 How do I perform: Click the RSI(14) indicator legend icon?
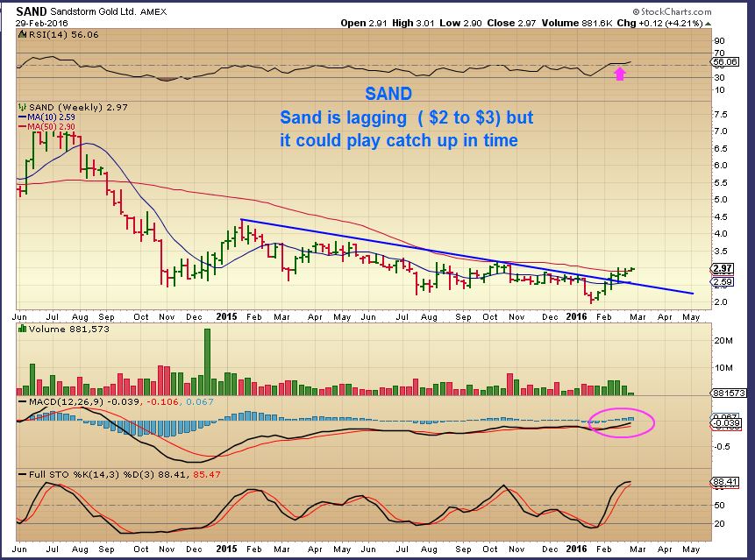(23, 34)
